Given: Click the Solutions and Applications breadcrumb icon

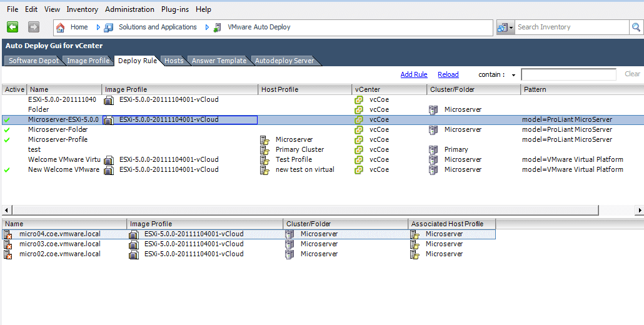Looking at the screenshot, I should [109, 27].
